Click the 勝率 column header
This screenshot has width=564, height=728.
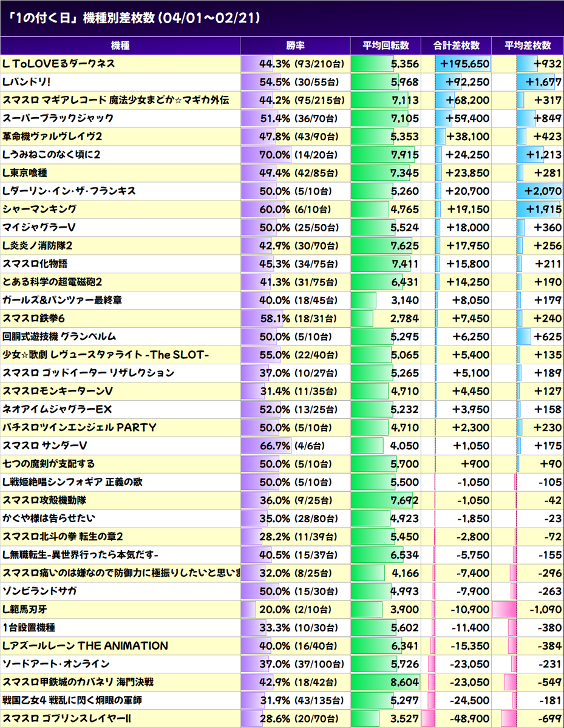point(295,46)
